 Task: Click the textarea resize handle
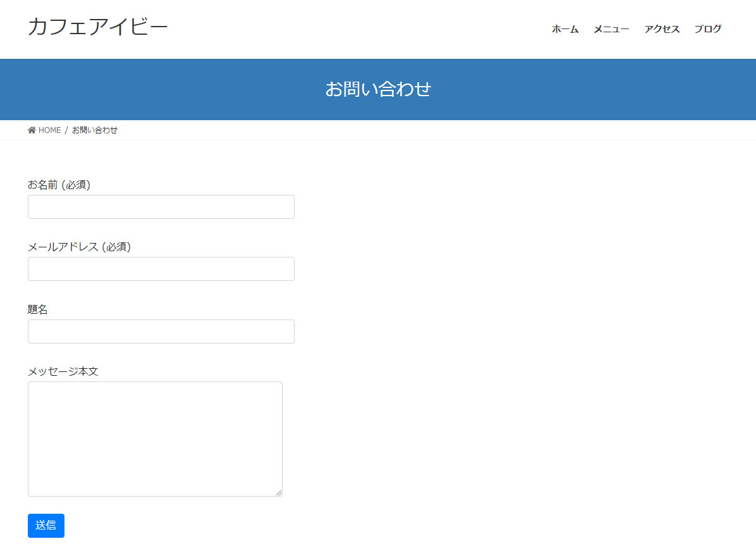pos(279,492)
